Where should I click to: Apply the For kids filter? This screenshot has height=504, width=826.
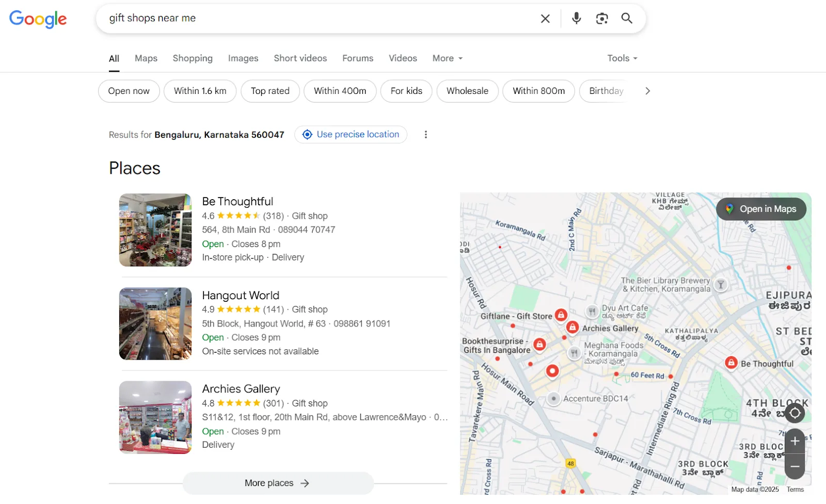tap(406, 91)
